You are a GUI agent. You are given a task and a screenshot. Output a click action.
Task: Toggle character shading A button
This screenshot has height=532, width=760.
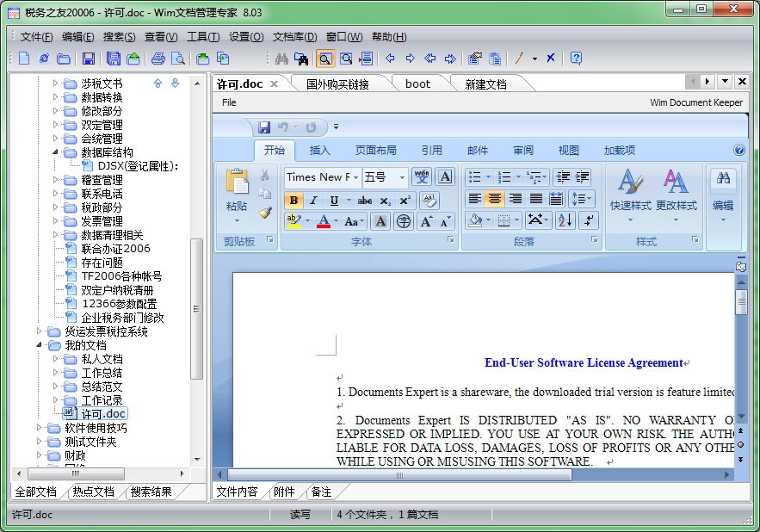pyautogui.click(x=381, y=221)
